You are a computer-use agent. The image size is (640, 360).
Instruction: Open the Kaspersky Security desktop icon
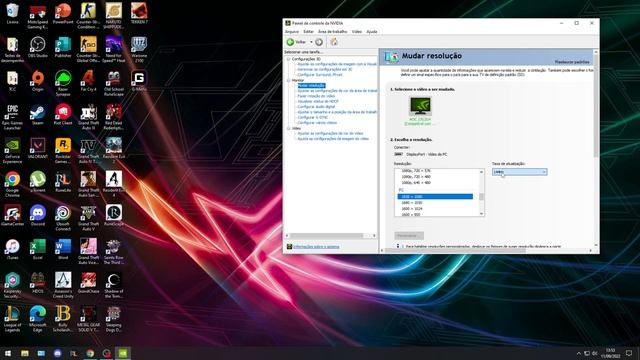point(12,285)
